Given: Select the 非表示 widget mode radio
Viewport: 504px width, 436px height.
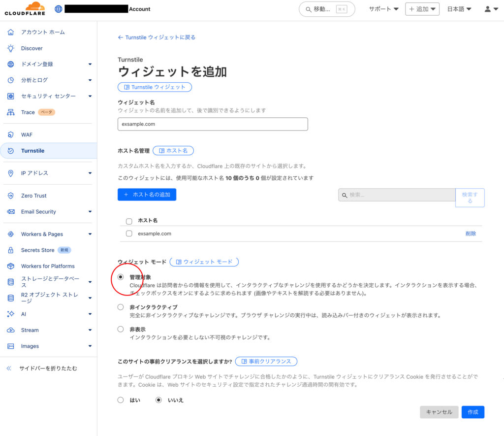Looking at the screenshot, I should tap(121, 329).
